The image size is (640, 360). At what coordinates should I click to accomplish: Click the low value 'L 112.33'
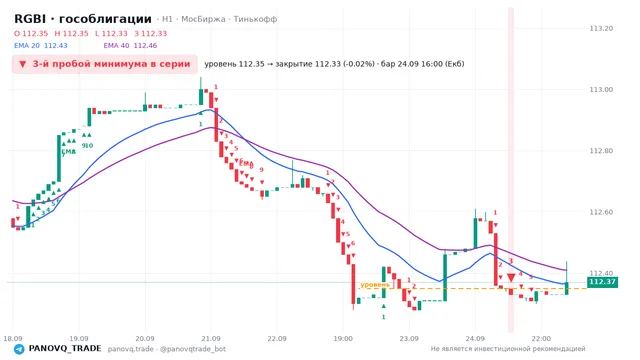111,33
